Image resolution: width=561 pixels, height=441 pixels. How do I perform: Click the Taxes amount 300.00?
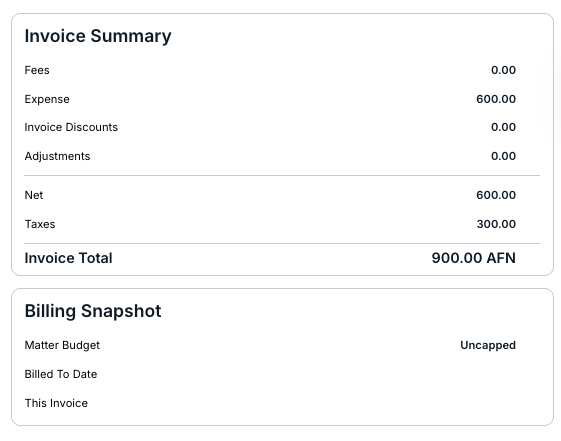(496, 224)
